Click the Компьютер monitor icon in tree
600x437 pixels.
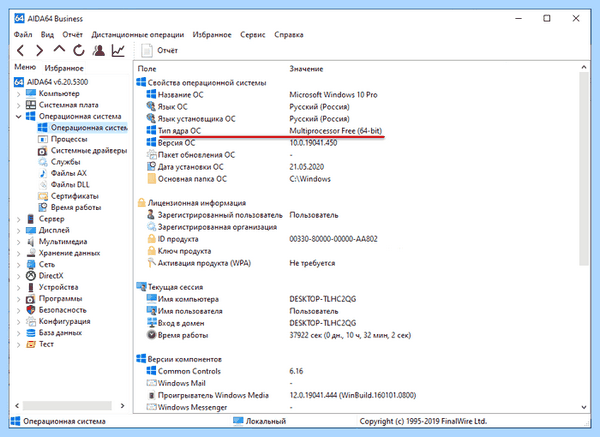(31, 93)
